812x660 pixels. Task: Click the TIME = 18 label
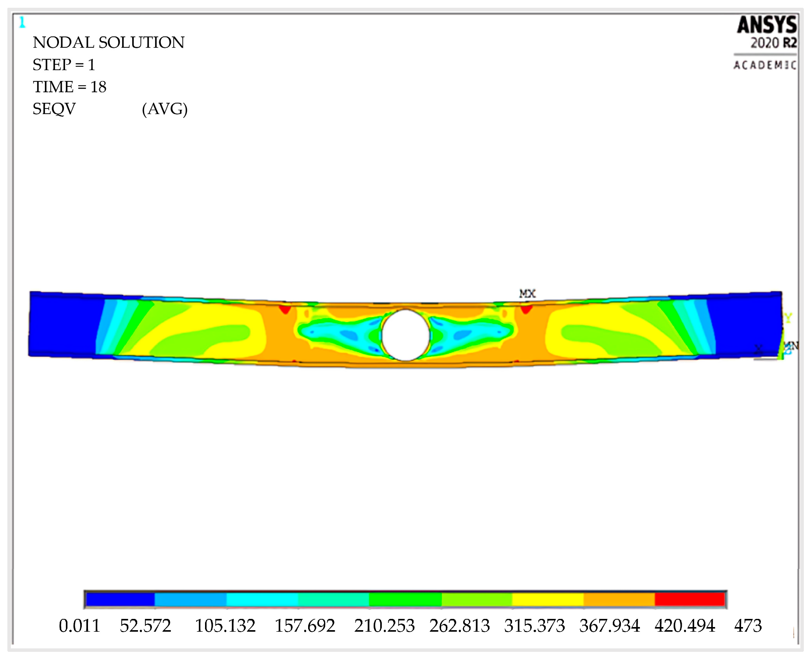(x=69, y=87)
